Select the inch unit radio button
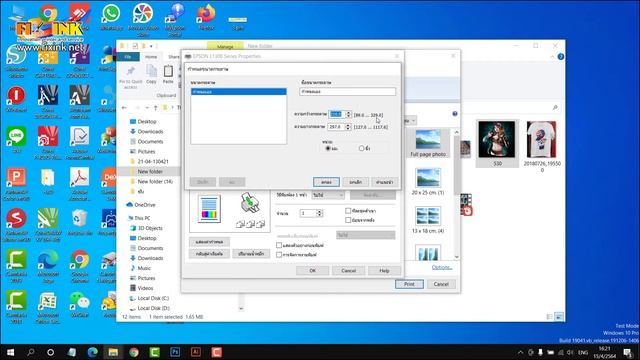This screenshot has height=360, width=640. coord(361,148)
